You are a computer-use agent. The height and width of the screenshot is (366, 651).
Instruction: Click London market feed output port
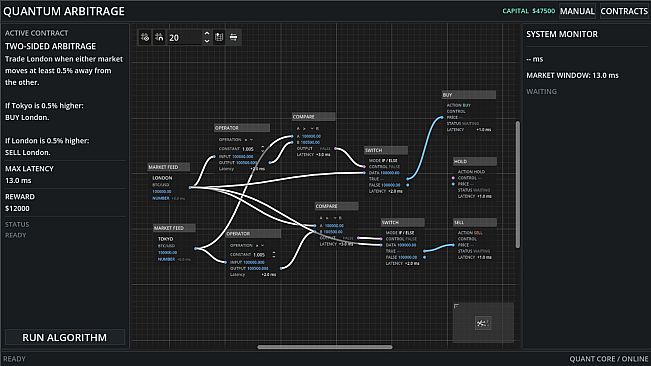click(x=191, y=188)
